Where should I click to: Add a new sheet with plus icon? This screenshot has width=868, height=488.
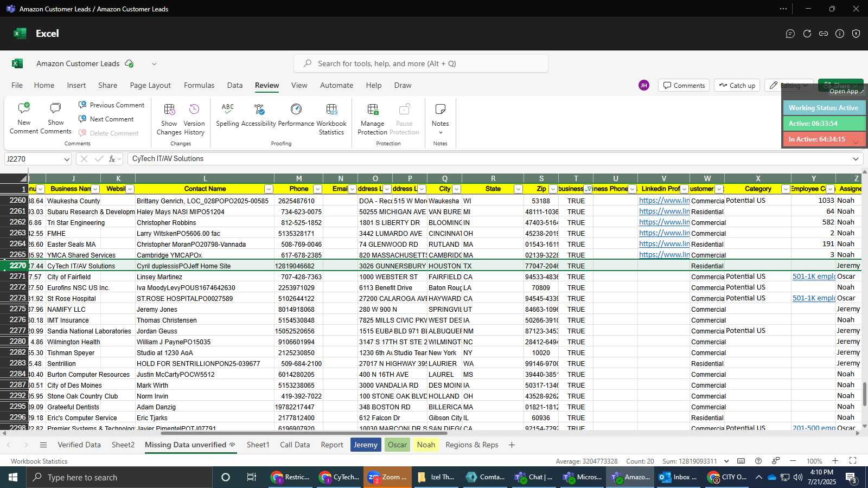(x=512, y=445)
